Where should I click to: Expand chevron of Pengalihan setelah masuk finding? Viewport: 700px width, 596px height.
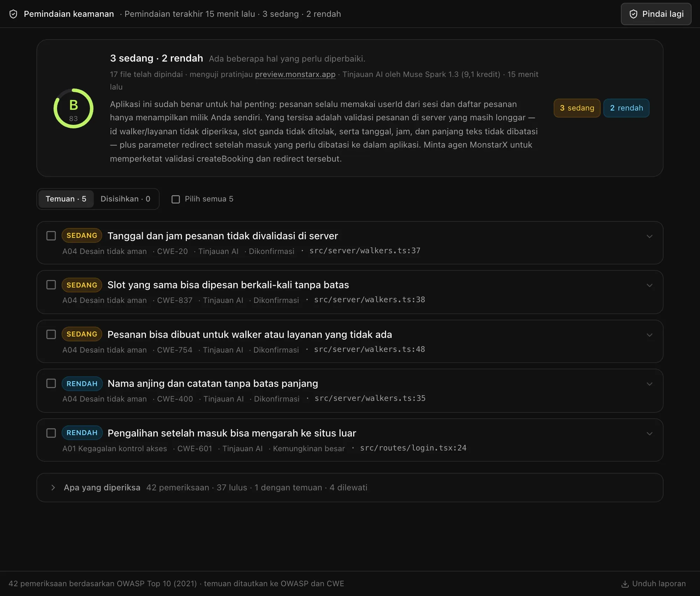click(650, 434)
